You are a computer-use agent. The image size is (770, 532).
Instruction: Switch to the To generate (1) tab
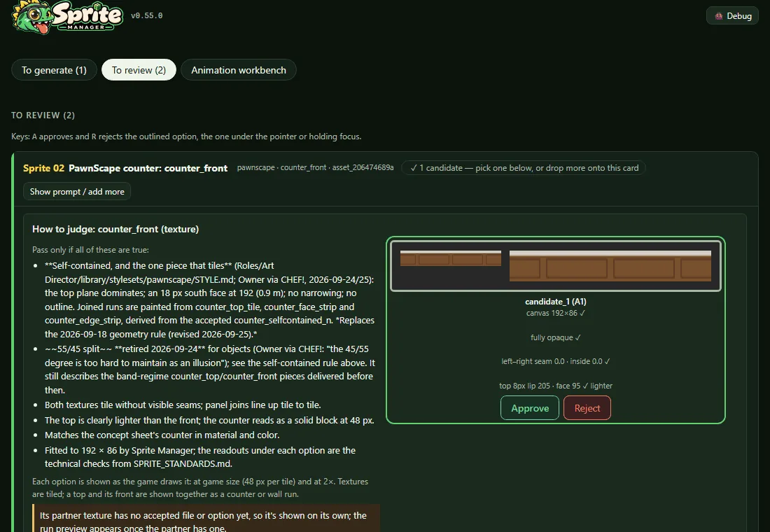pos(54,70)
